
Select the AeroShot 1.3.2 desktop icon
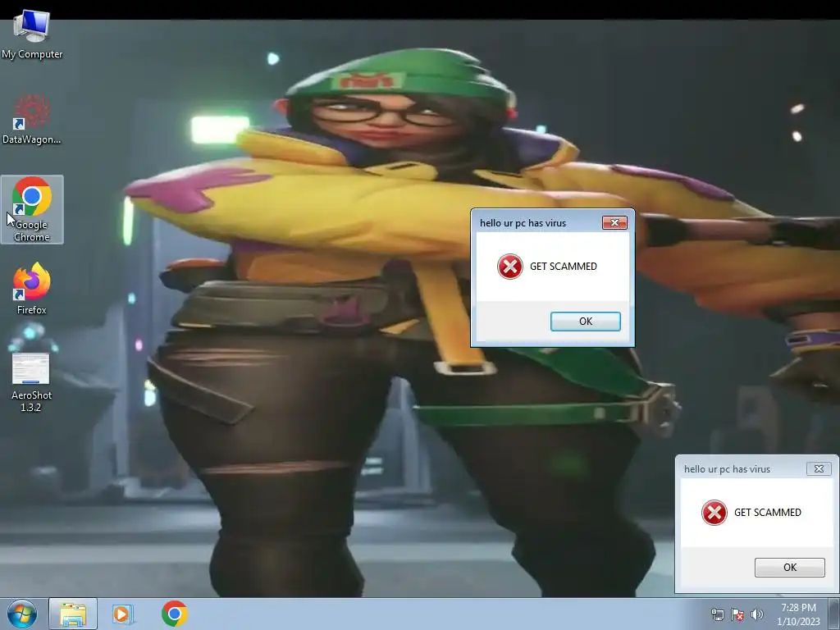(x=31, y=382)
